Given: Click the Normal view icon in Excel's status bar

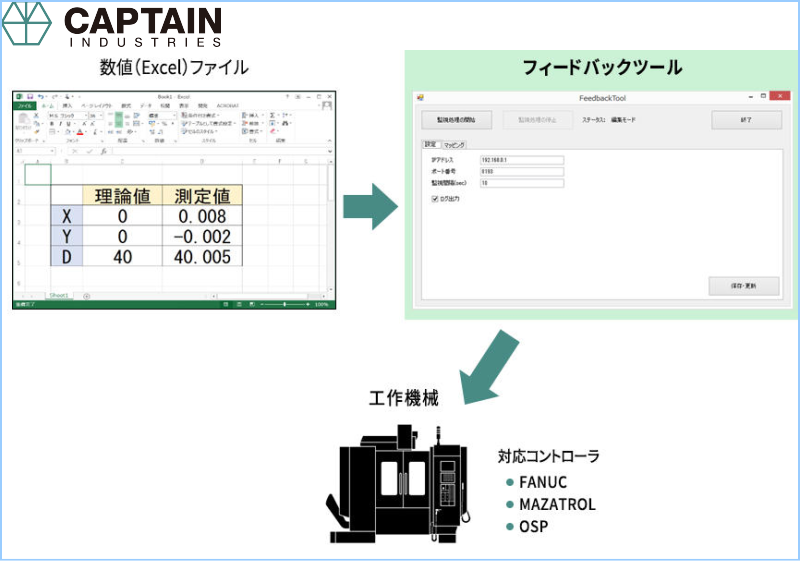Looking at the screenshot, I should point(226,304).
